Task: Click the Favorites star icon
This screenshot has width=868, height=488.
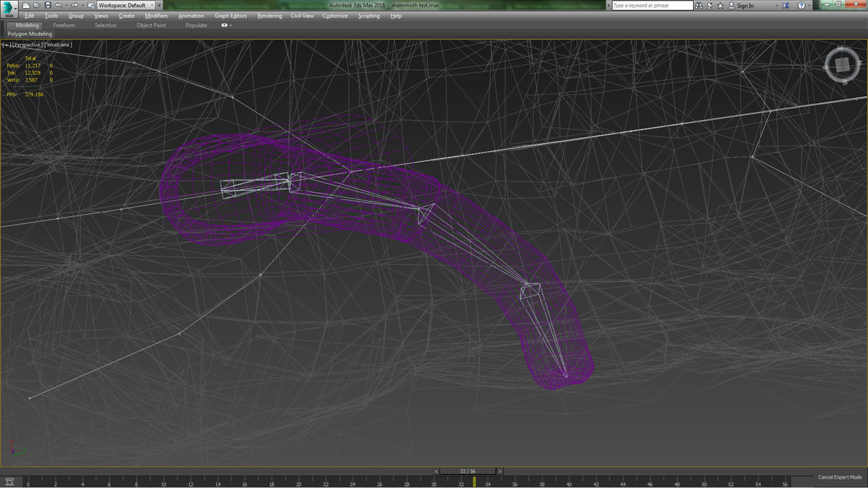Action: click(720, 5)
